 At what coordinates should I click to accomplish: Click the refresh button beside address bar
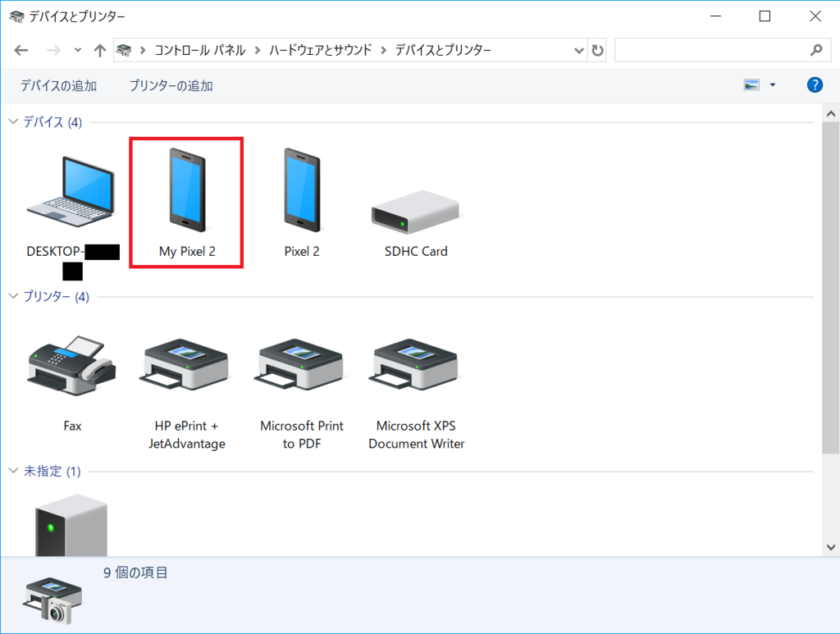[x=597, y=50]
